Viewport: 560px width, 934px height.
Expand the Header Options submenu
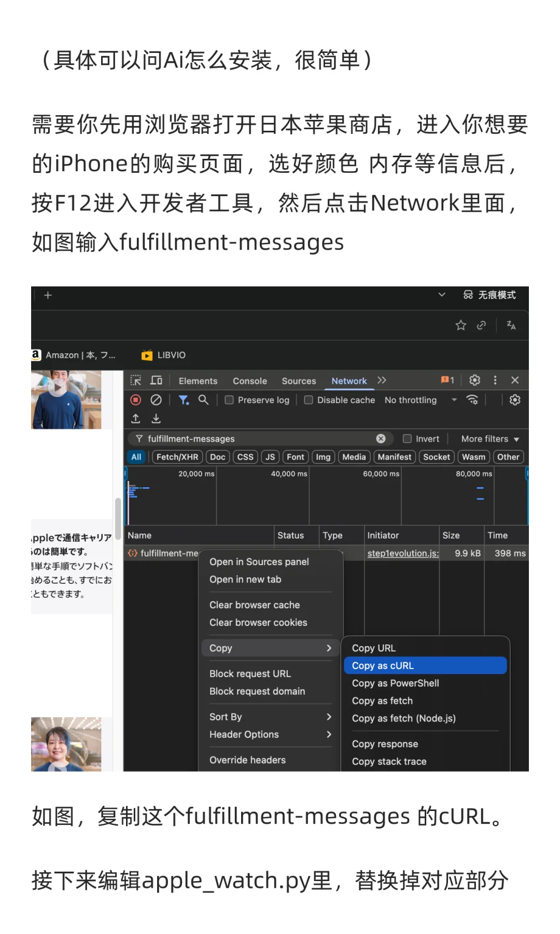tap(270, 735)
